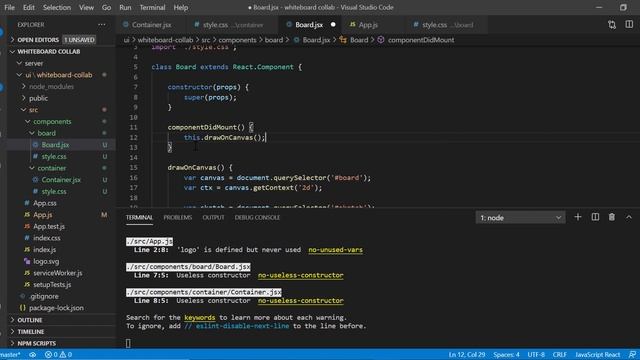Open the Board.jsx no-useless-constructor link
The image size is (640, 360).
pyautogui.click(x=300, y=275)
